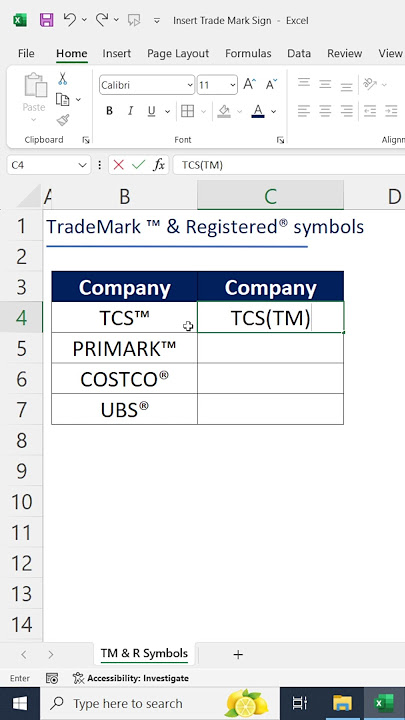405x720 pixels.
Task: Toggle Underline formatting
Action: (151, 111)
